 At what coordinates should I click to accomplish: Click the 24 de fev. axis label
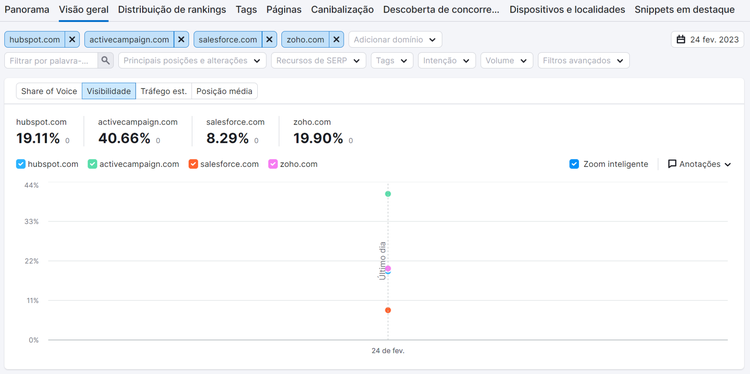(x=388, y=351)
